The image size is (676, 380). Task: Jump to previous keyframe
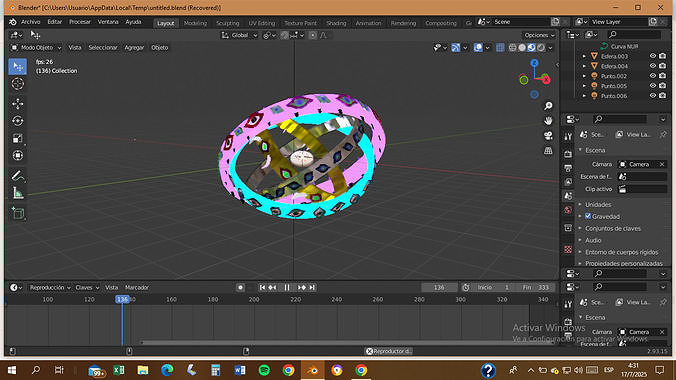(x=272, y=287)
